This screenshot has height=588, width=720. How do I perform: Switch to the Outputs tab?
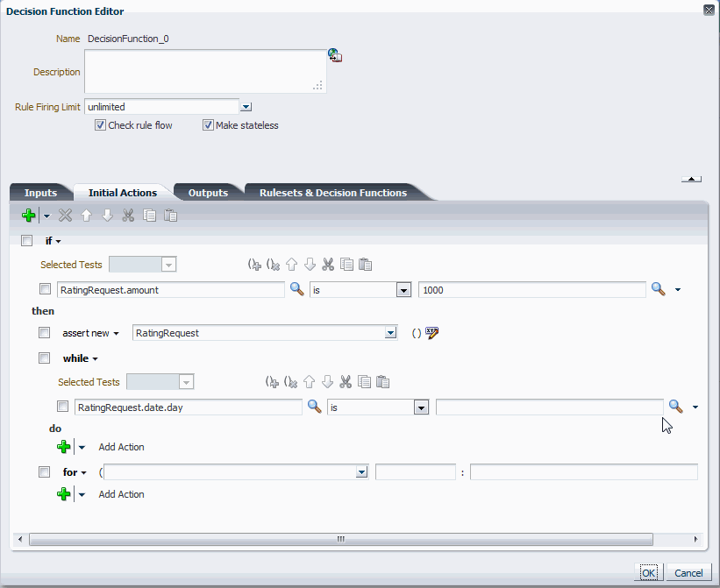(208, 193)
